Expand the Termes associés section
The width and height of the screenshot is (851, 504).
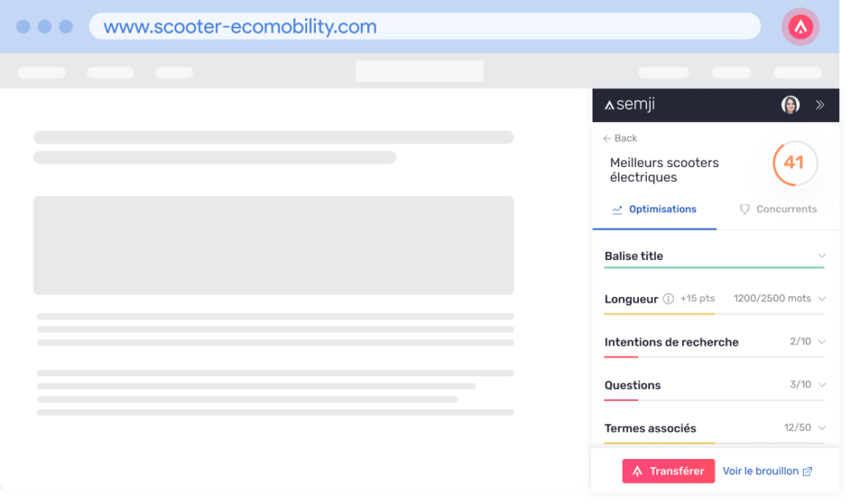[822, 428]
